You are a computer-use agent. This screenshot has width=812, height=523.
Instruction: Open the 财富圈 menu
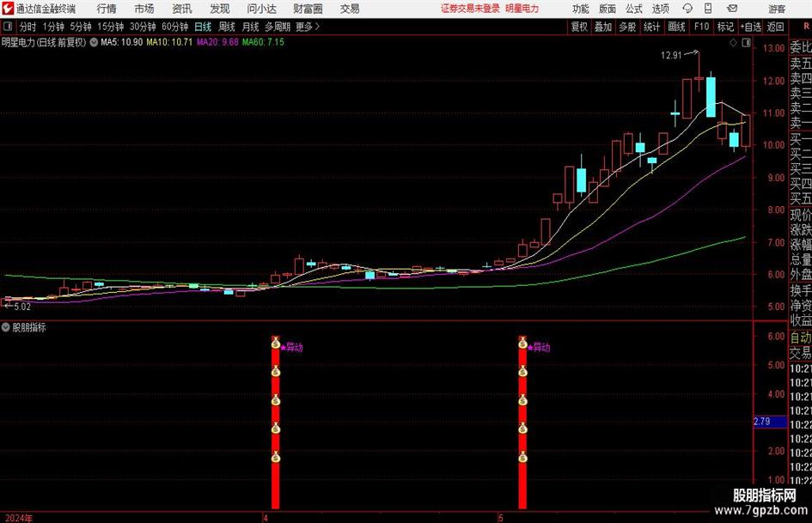click(308, 9)
